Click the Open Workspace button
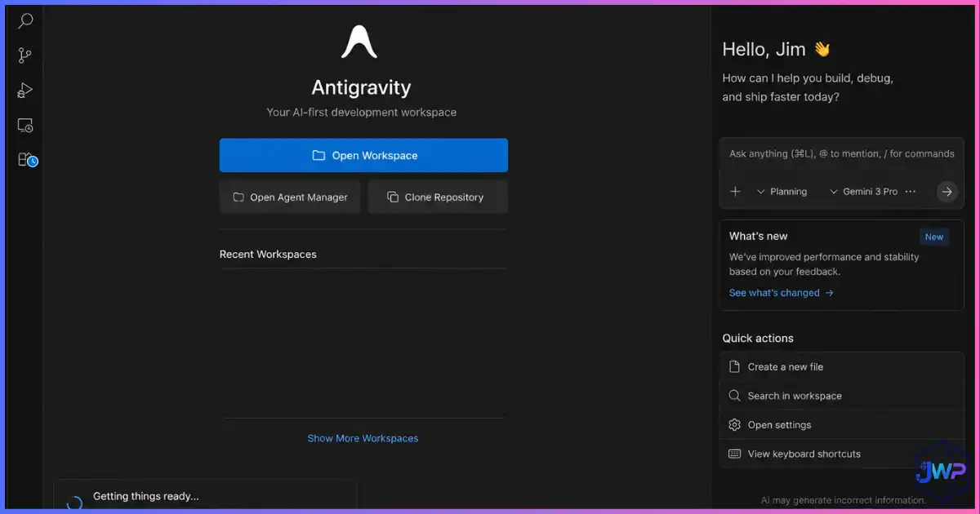This screenshot has height=514, width=980. click(363, 155)
